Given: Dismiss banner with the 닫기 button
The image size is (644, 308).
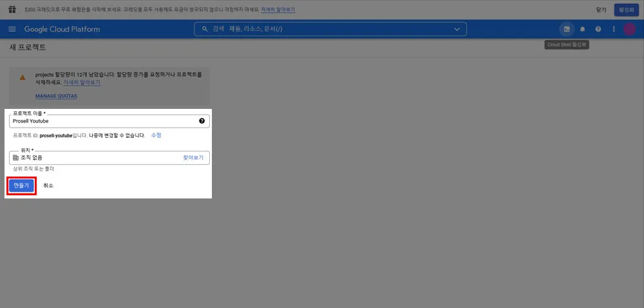Looking at the screenshot, I should tap(601, 10).
